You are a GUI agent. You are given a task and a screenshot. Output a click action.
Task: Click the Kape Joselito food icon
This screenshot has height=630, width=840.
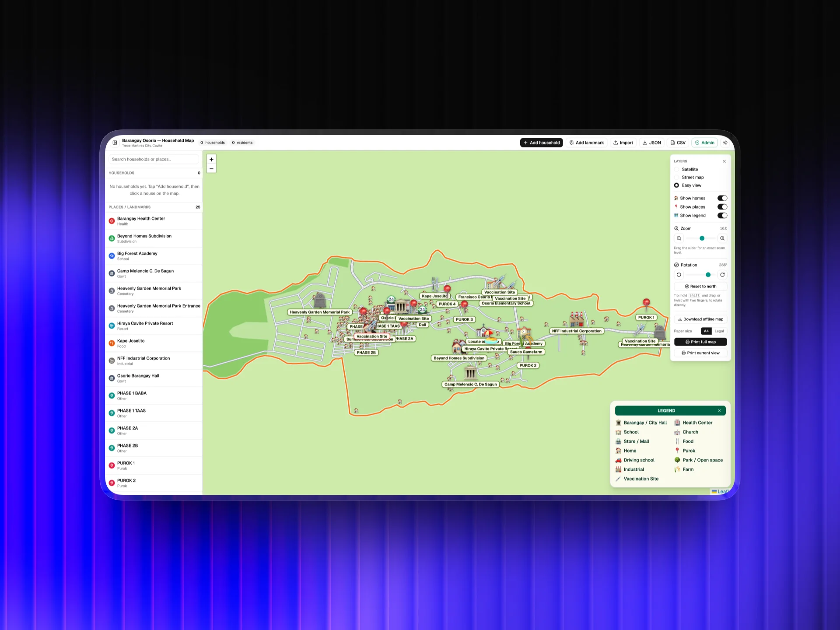tap(112, 343)
